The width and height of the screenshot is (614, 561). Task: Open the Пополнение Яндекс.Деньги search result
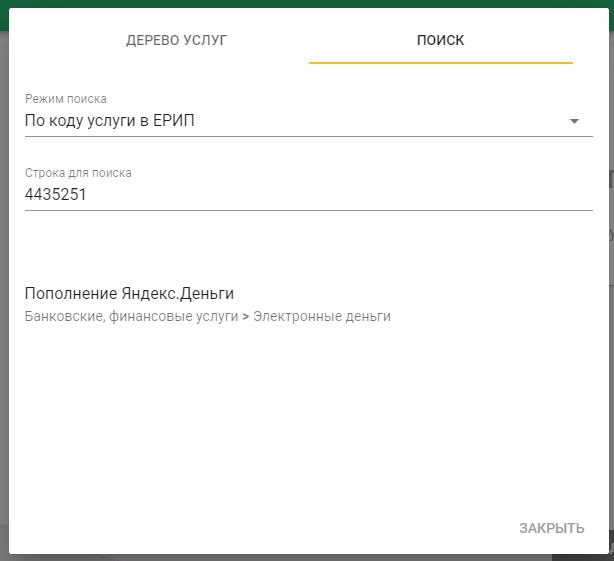129,294
